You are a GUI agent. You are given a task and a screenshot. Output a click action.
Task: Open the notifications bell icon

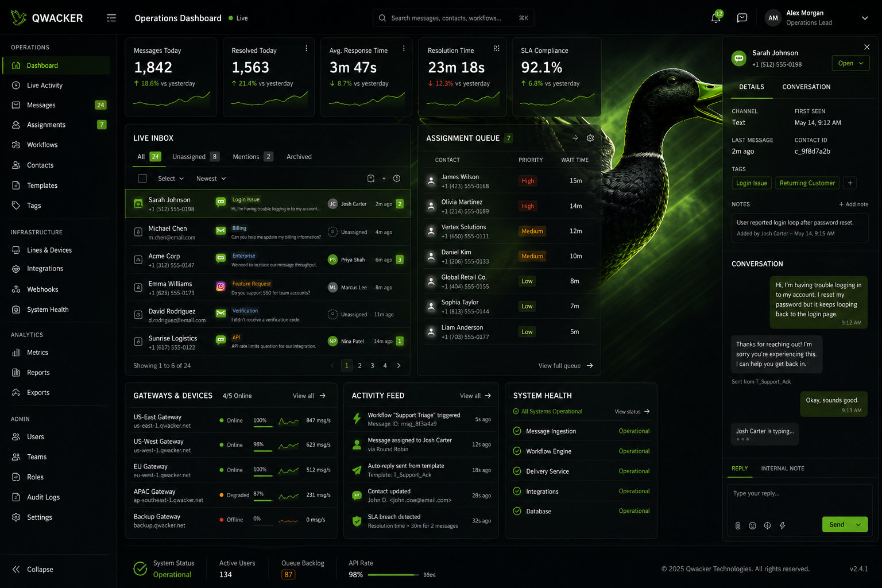[715, 18]
